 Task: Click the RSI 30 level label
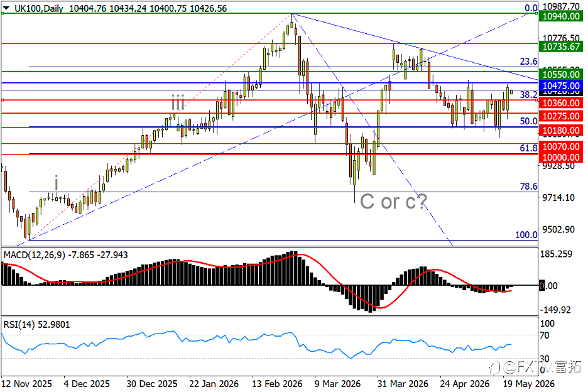[x=545, y=359]
